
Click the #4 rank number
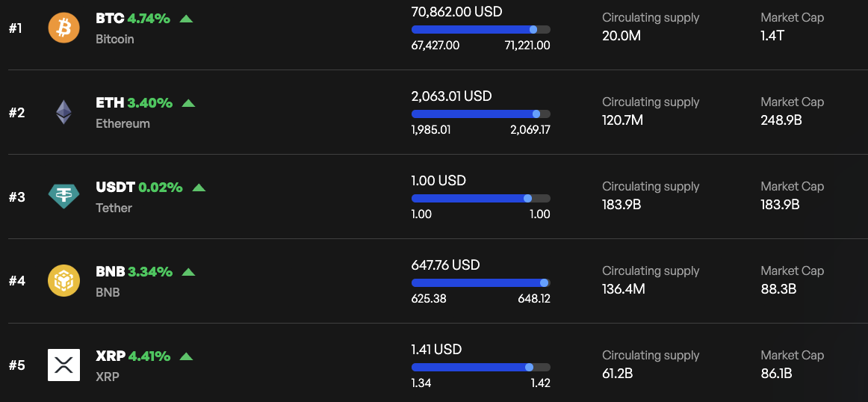point(17,281)
